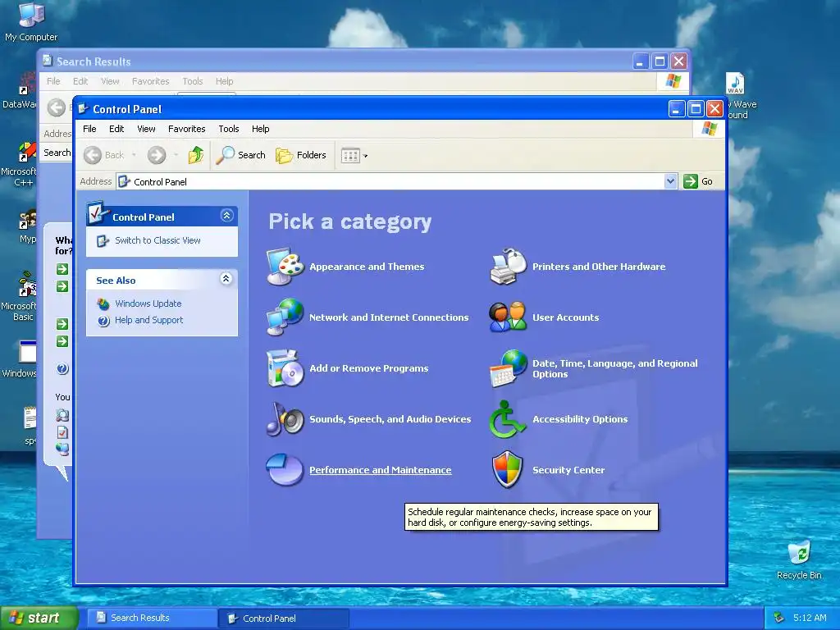The width and height of the screenshot is (840, 630).
Task: Click the Network and Internet Connections text link
Action: (389, 317)
